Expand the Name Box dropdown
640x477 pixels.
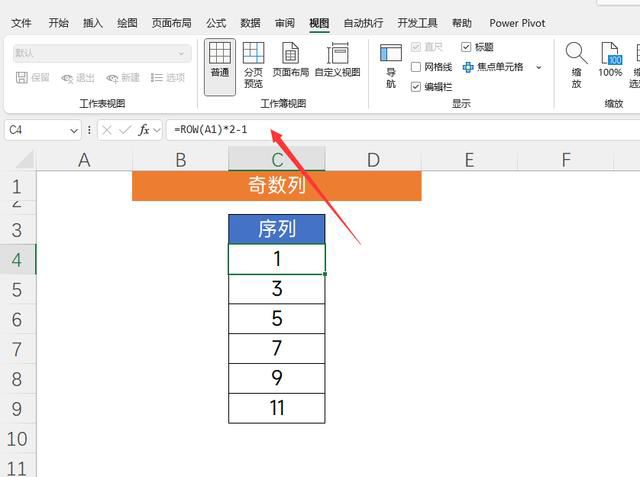click(x=73, y=131)
